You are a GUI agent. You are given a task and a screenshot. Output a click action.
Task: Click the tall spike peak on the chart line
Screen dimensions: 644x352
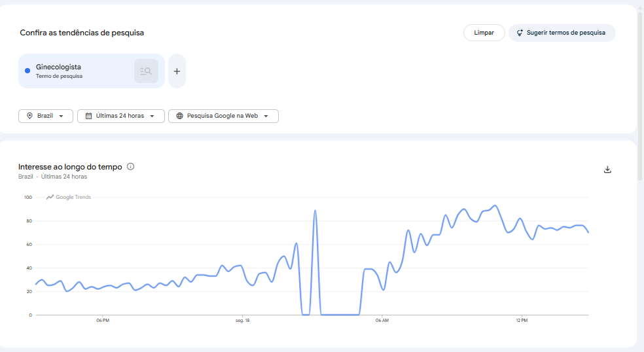(315, 210)
